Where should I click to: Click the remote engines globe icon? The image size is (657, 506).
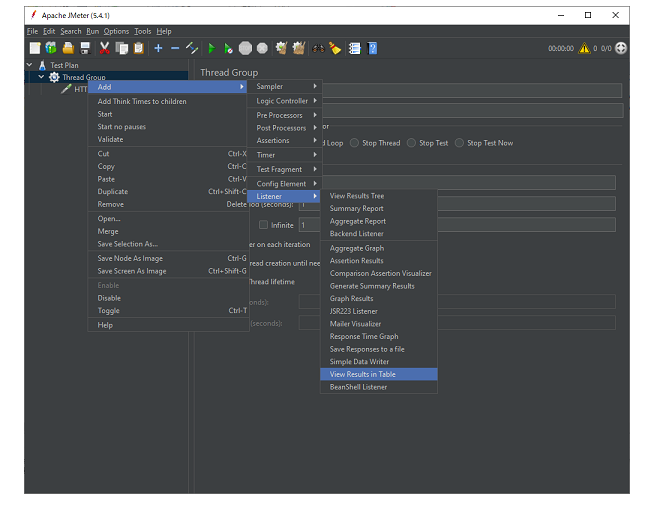point(621,48)
